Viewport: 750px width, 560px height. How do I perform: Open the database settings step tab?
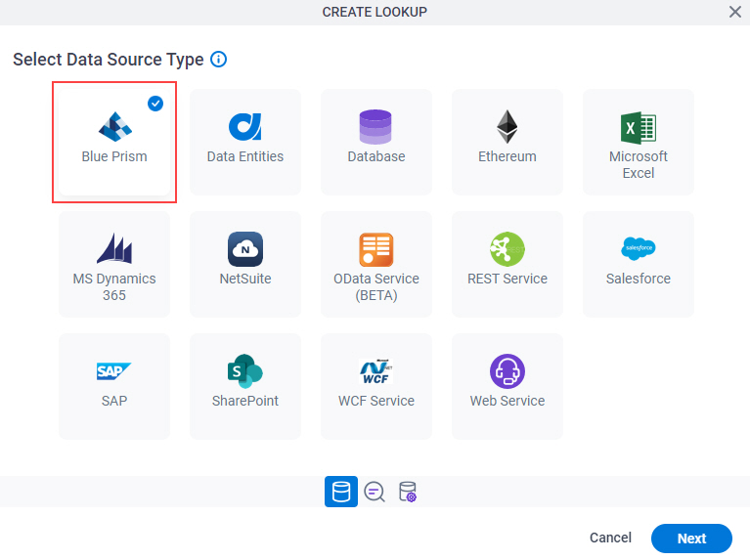point(408,492)
